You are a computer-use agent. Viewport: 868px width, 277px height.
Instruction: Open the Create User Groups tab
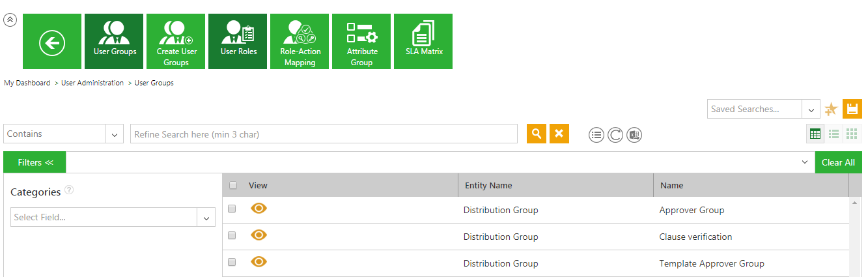click(176, 42)
